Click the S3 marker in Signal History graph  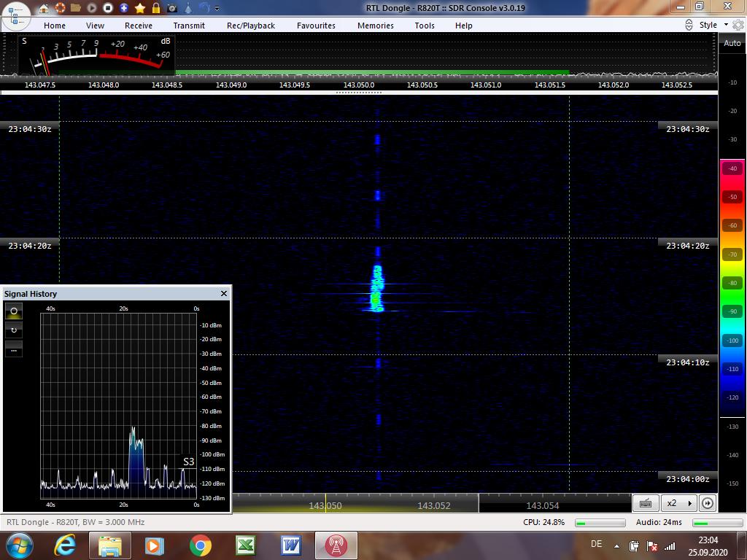(x=189, y=462)
